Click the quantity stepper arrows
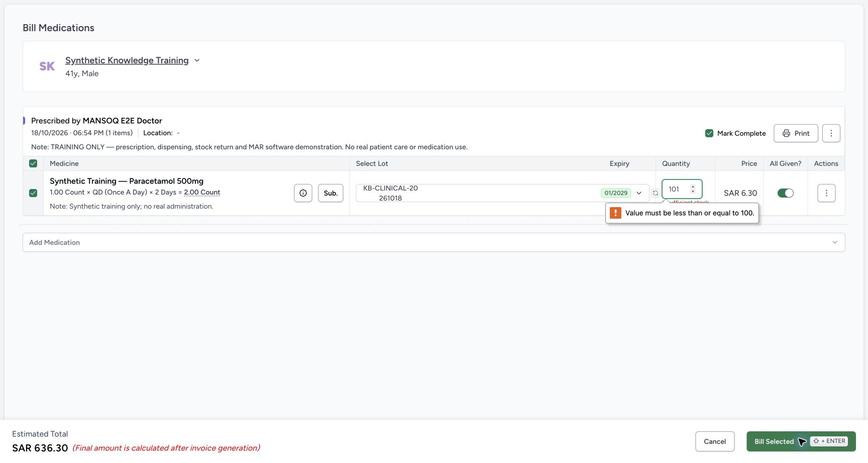868x463 pixels. 693,189
